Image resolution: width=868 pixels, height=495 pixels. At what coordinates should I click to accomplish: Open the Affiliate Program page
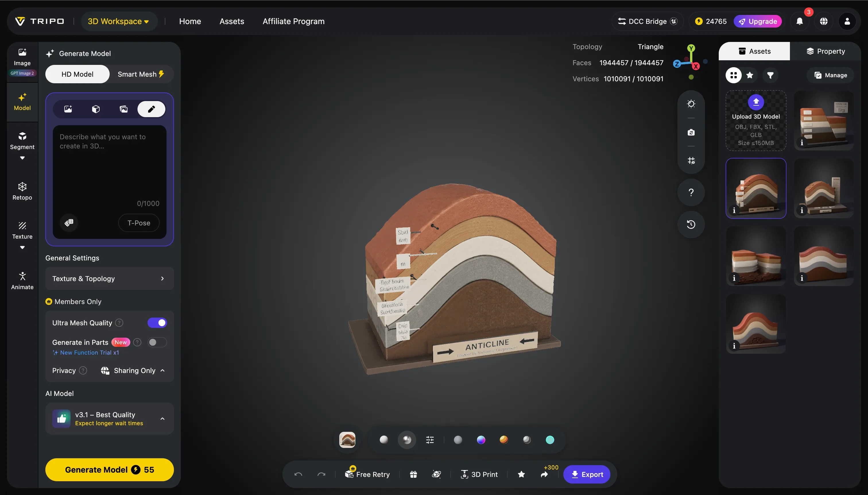(x=294, y=21)
